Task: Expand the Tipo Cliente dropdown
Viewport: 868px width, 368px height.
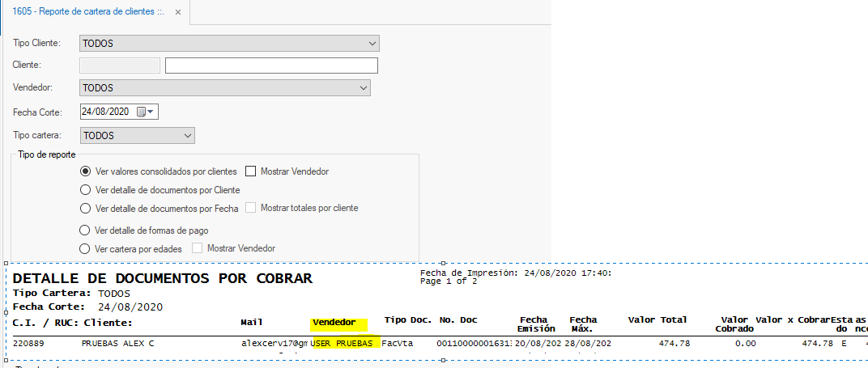Action: pos(372,44)
